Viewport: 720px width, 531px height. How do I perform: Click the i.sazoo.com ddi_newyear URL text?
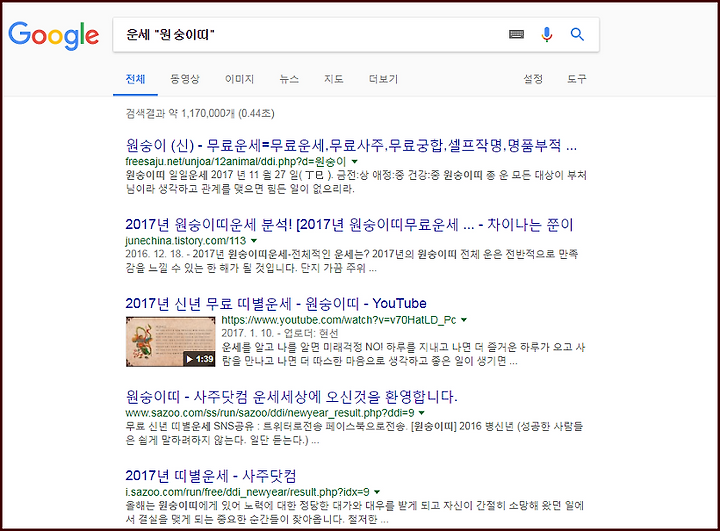pos(248,492)
